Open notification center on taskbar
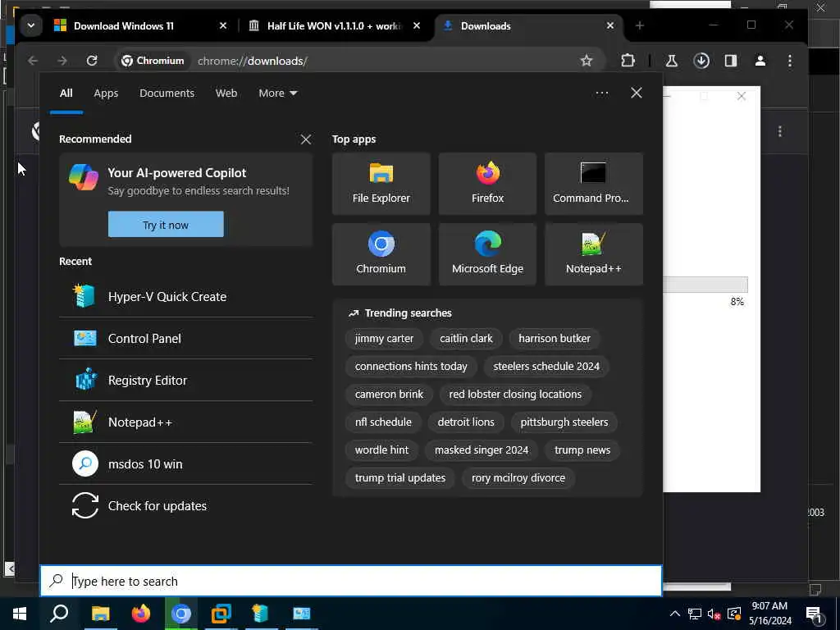Image resolution: width=840 pixels, height=630 pixels. (815, 614)
